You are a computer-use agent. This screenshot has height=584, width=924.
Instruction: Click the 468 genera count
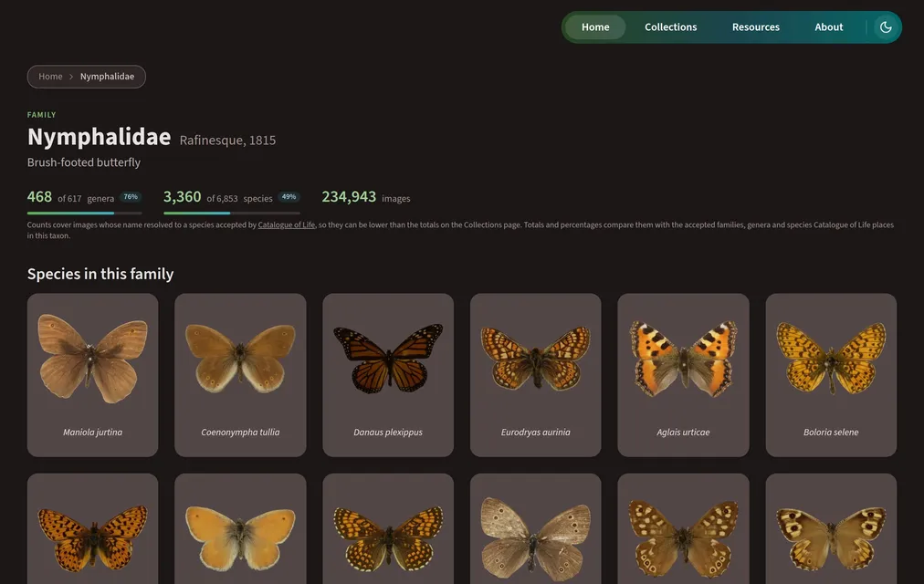[39, 196]
